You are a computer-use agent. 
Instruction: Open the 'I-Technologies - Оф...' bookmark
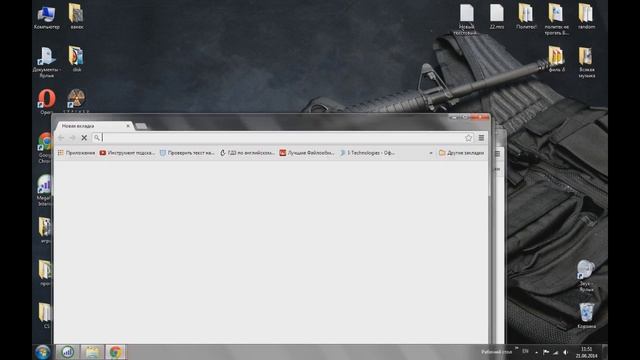click(x=367, y=153)
